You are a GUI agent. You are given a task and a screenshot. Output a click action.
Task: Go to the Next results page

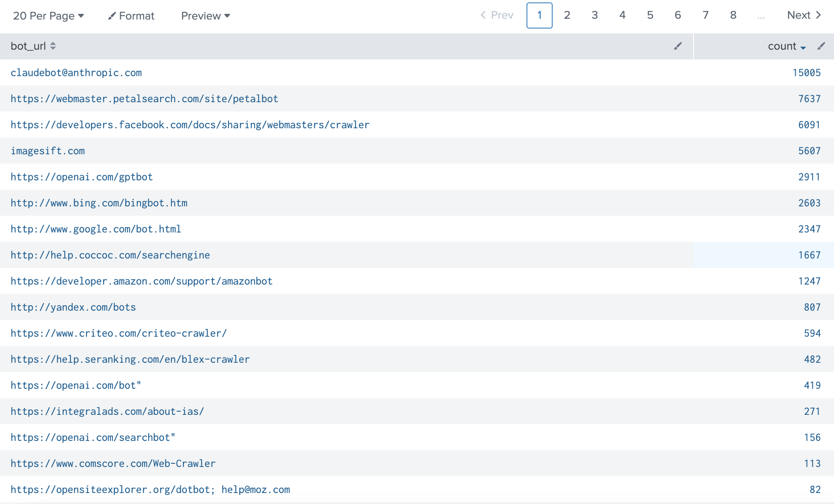tap(804, 15)
